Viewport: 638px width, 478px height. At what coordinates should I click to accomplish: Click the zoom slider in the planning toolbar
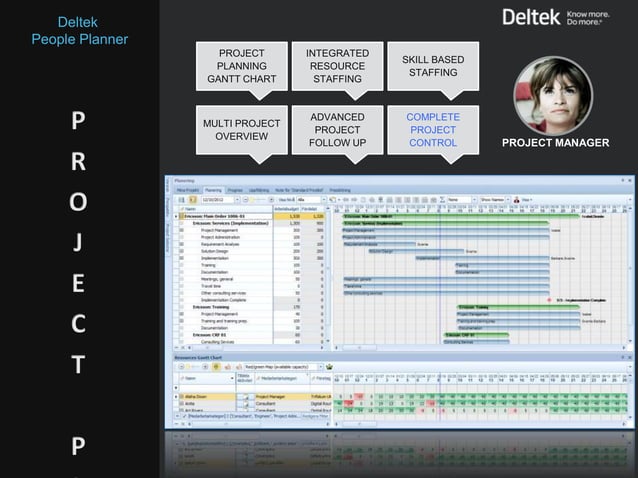click(x=258, y=200)
